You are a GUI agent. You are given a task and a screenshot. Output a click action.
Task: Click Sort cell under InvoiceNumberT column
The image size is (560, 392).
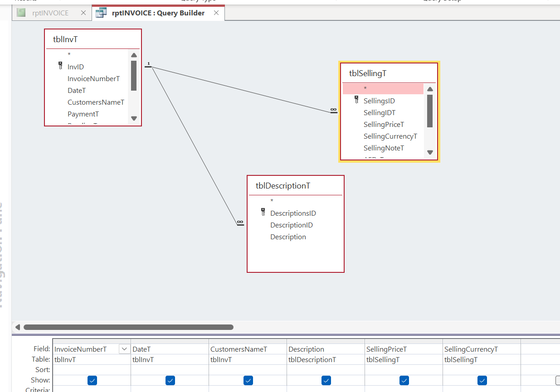(x=92, y=370)
